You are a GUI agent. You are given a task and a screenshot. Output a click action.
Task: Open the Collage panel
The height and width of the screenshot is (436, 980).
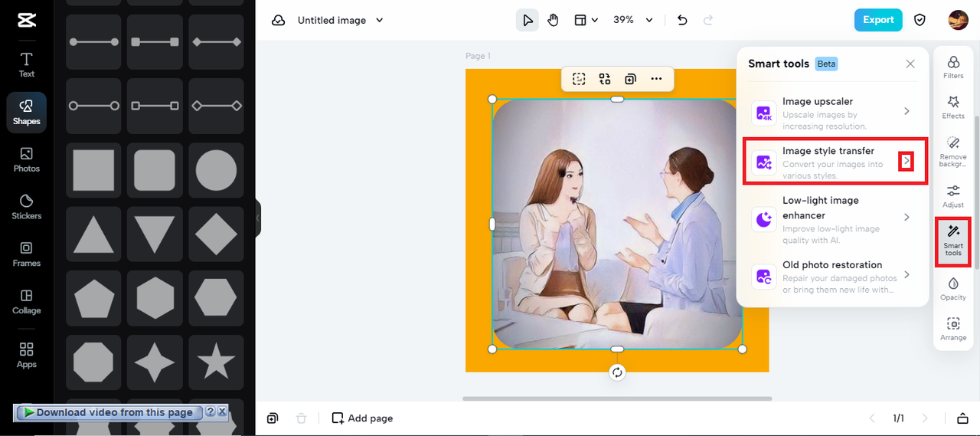(26, 302)
